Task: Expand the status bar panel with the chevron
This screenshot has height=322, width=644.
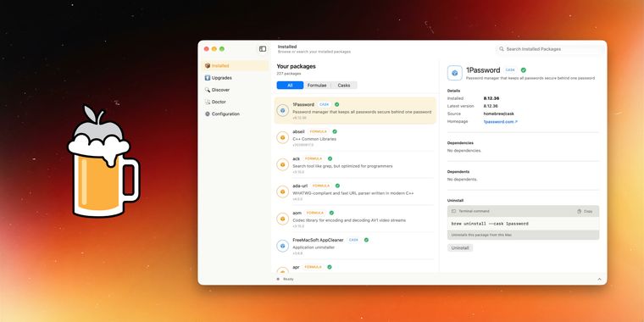Action: (599, 280)
